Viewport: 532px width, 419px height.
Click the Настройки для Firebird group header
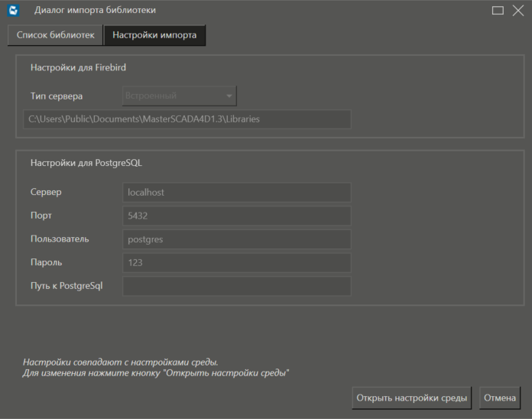(78, 67)
